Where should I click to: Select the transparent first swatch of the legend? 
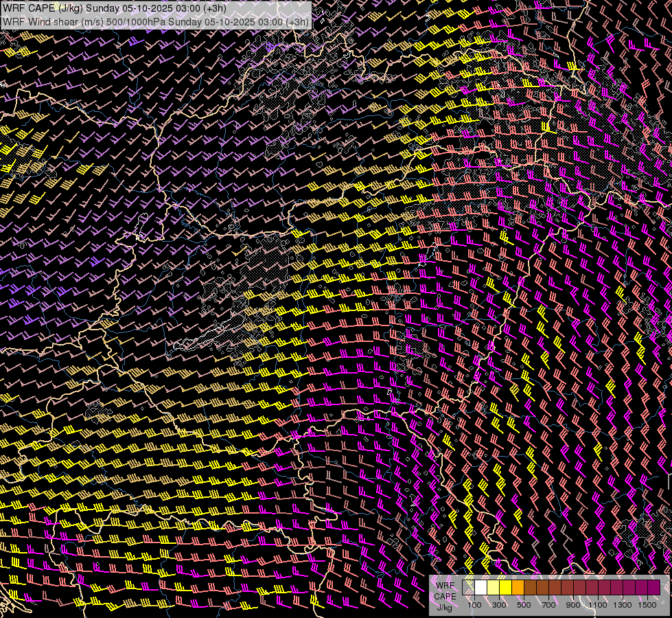(469, 587)
